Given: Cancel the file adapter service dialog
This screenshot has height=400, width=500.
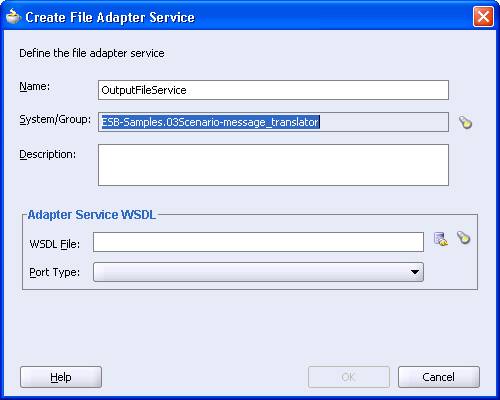Looking at the screenshot, I should 439,377.
